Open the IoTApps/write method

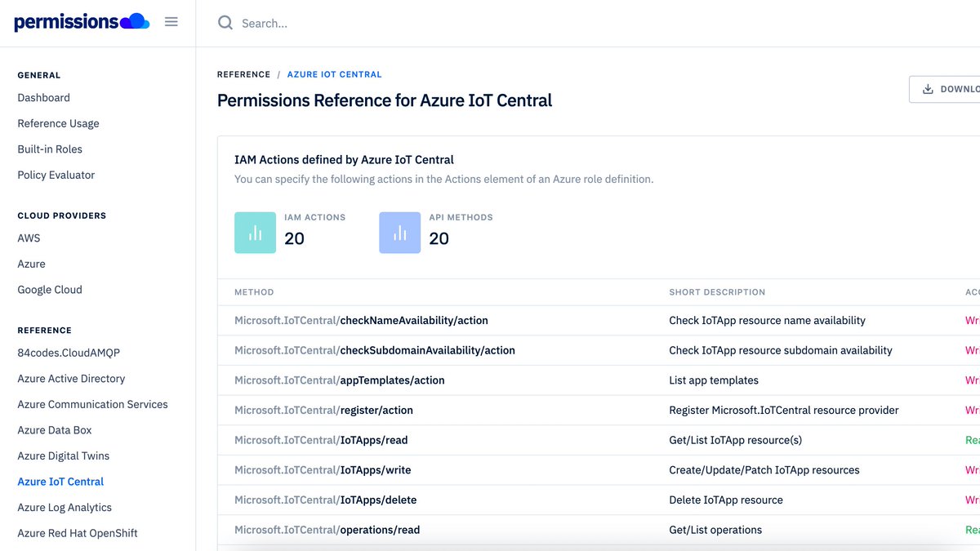(323, 470)
